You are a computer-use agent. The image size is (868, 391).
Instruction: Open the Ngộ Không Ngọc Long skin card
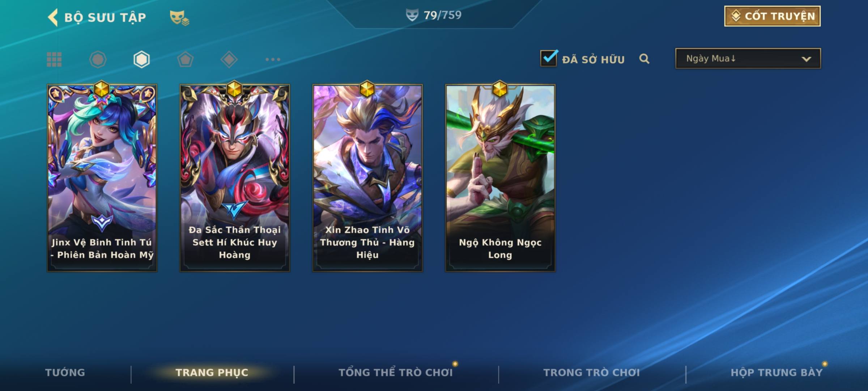pyautogui.click(x=500, y=177)
